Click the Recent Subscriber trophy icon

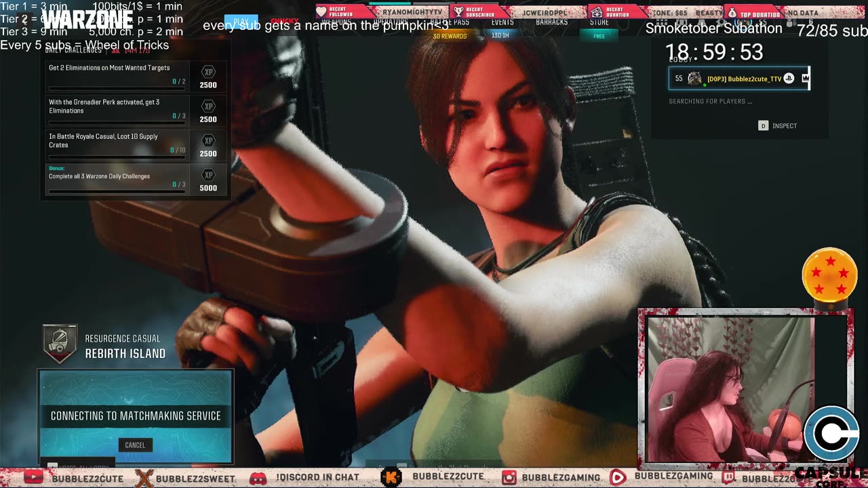(x=458, y=12)
